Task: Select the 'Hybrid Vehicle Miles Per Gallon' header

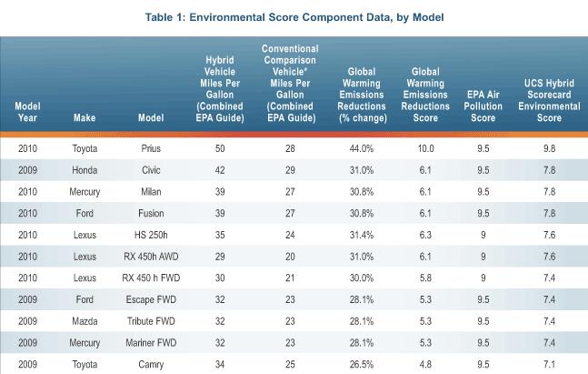Action: [218, 88]
